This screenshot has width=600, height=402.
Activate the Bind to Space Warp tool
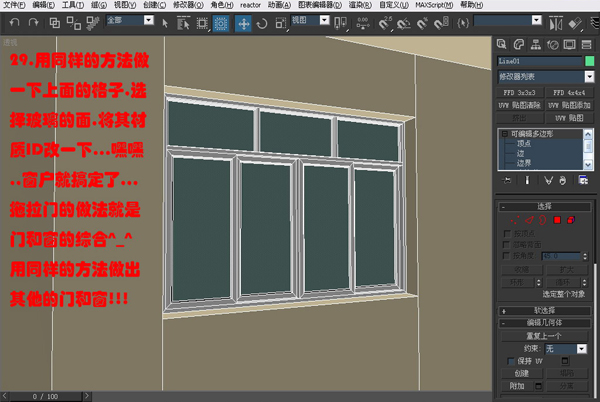coord(93,23)
